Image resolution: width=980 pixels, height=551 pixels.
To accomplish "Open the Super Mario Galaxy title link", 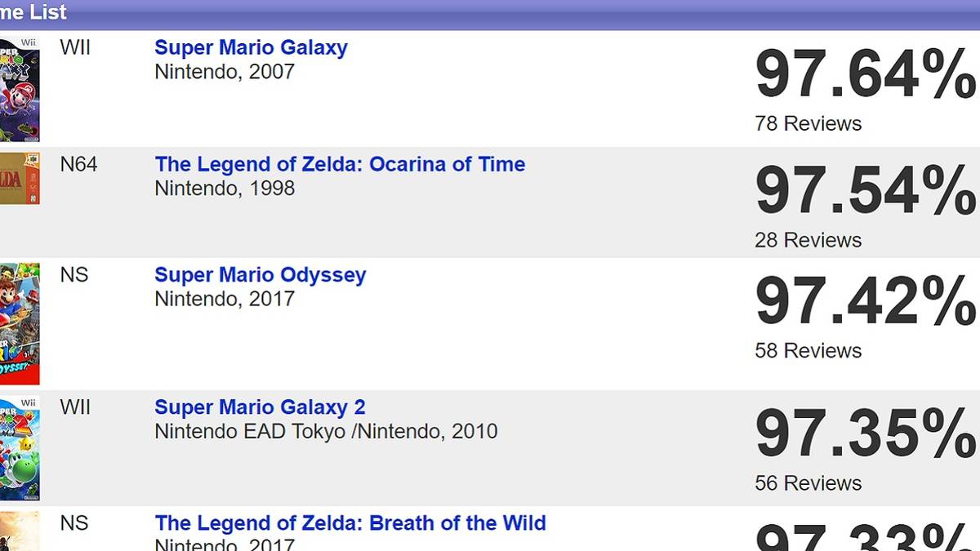I will 251,48.
